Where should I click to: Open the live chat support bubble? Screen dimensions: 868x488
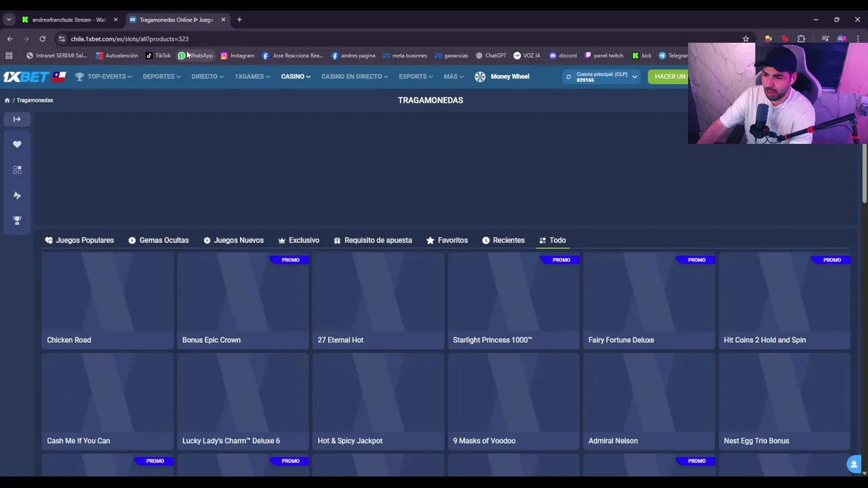854,464
